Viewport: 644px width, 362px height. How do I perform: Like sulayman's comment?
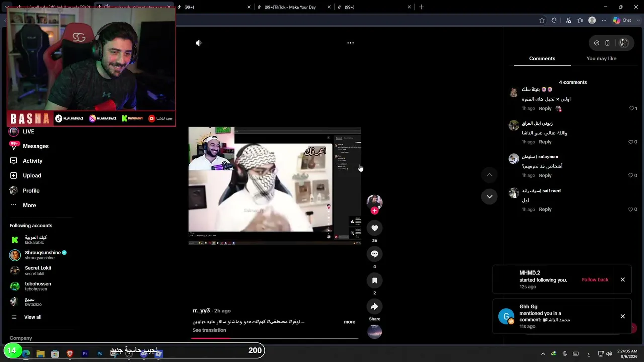pyautogui.click(x=632, y=176)
